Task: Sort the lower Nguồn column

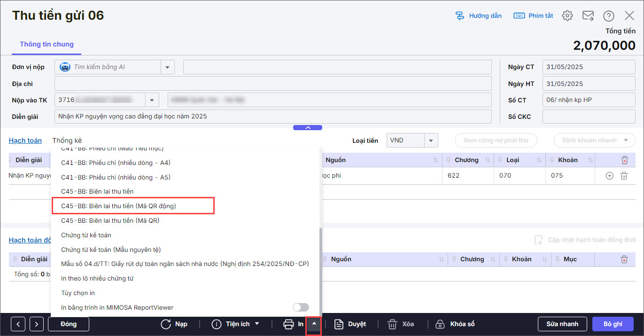Action: 442,259
